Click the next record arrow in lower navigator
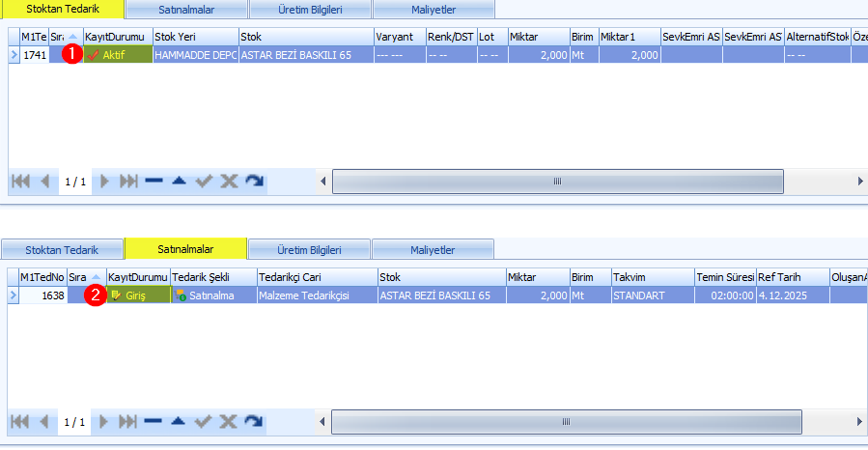868x450 pixels. [104, 422]
